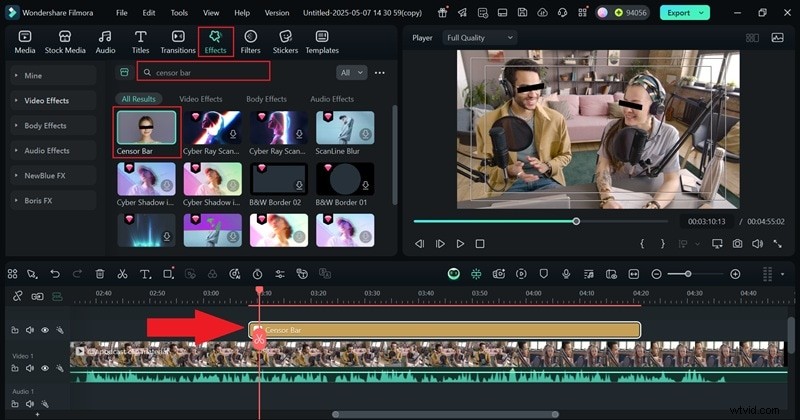
Task: Stop preview playback
Action: click(x=480, y=244)
